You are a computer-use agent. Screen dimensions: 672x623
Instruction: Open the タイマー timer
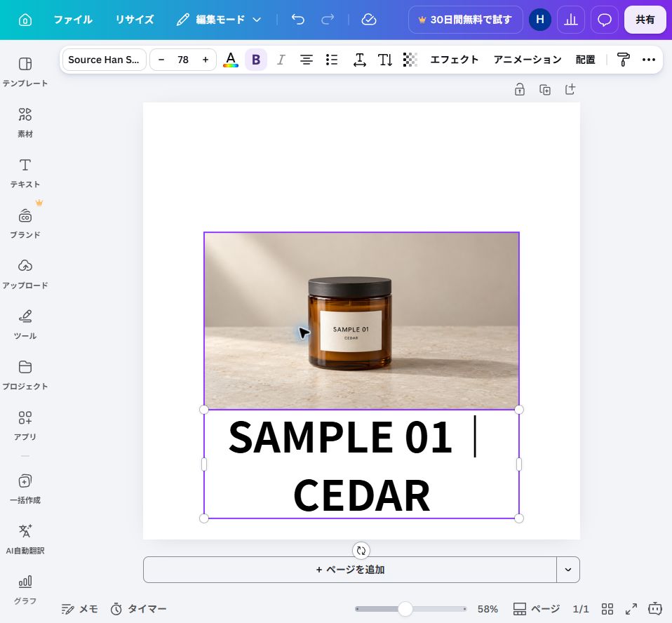[138, 609]
